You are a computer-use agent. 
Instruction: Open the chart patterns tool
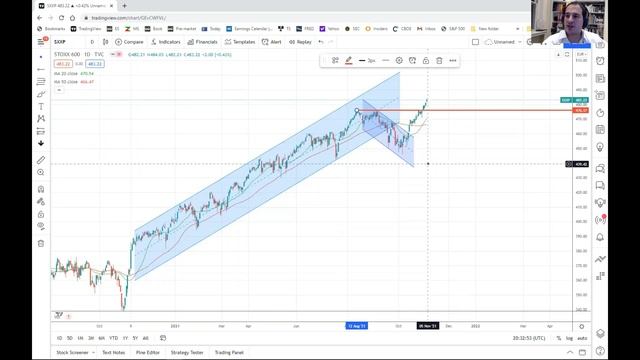41,119
